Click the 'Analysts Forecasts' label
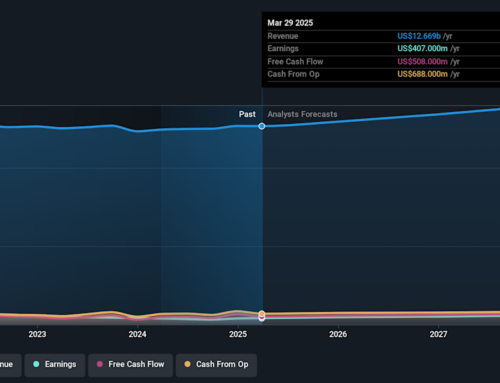The width and height of the screenshot is (500, 383). (x=302, y=114)
